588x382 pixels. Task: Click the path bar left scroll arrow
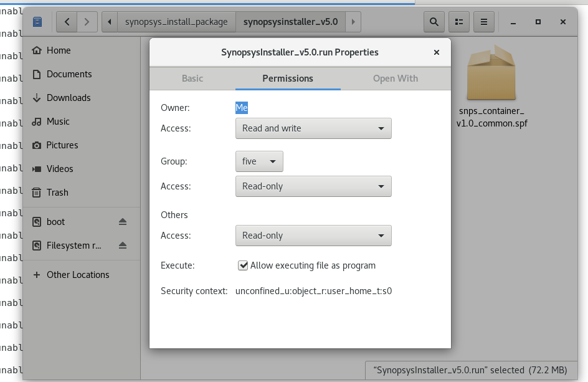coord(110,22)
